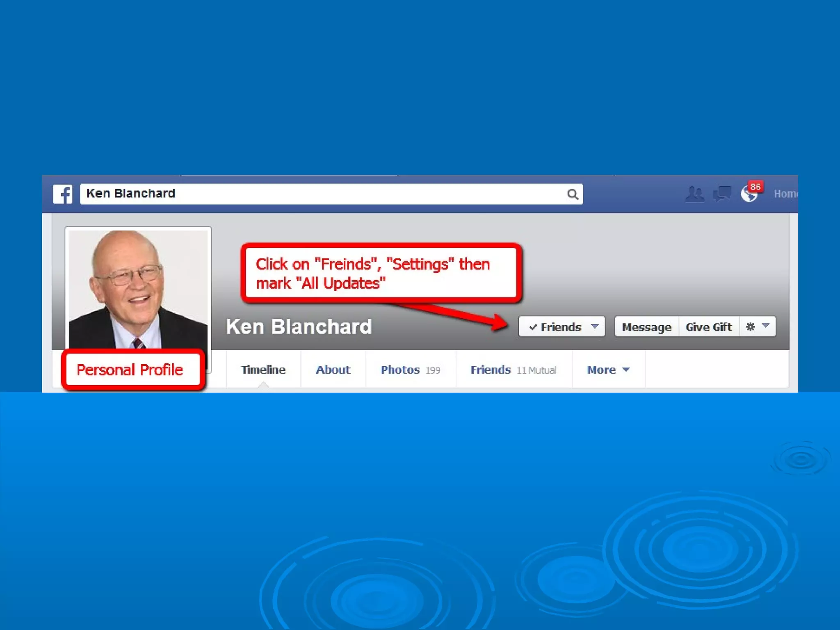Viewport: 840px width, 630px height.
Task: Open the messages chat icon
Action: tap(722, 194)
